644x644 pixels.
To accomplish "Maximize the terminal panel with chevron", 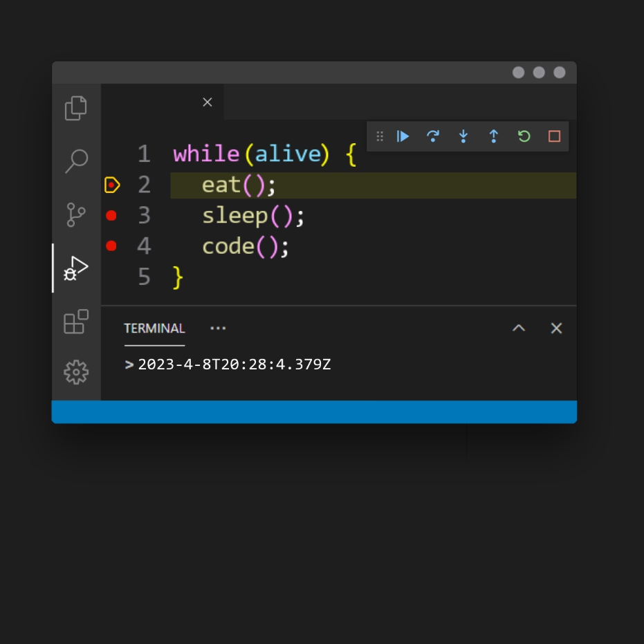I will point(519,328).
